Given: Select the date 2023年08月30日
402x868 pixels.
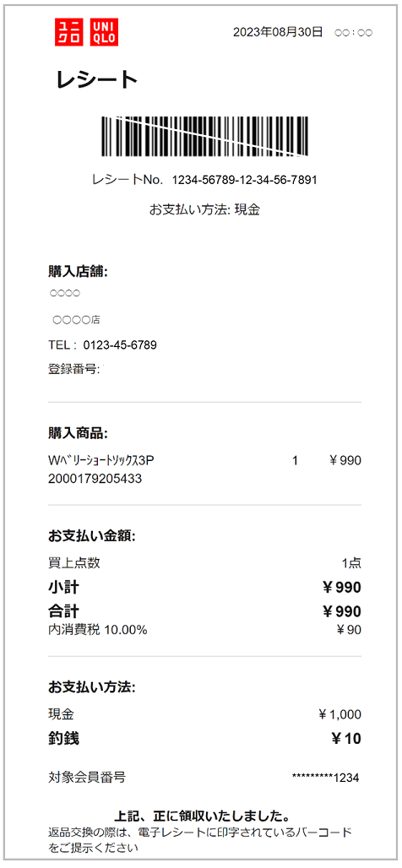Looking at the screenshot, I should pos(277,32).
